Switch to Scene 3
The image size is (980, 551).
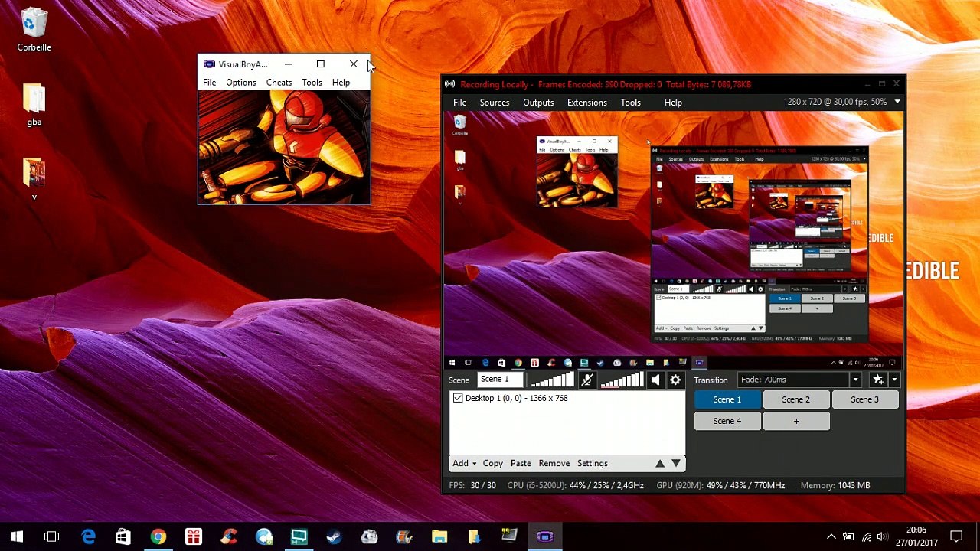tap(865, 399)
